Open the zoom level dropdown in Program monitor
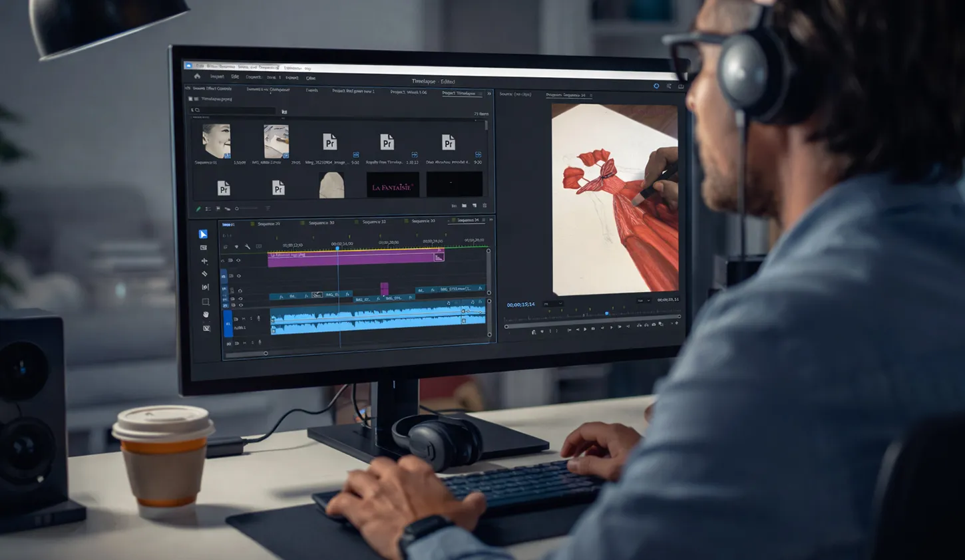The width and height of the screenshot is (965, 560). pos(552,304)
